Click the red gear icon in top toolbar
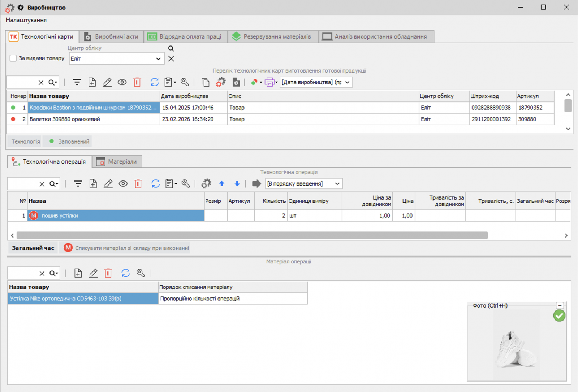The width and height of the screenshot is (578, 392). [221, 82]
